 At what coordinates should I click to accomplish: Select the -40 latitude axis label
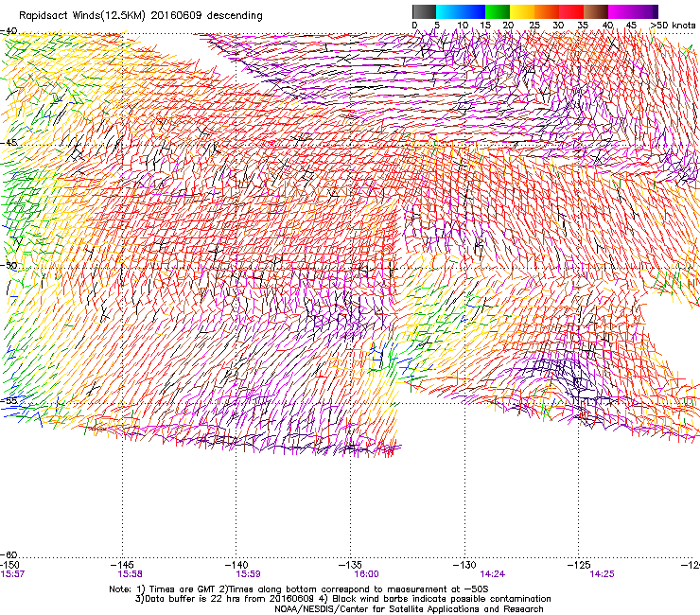point(9,31)
